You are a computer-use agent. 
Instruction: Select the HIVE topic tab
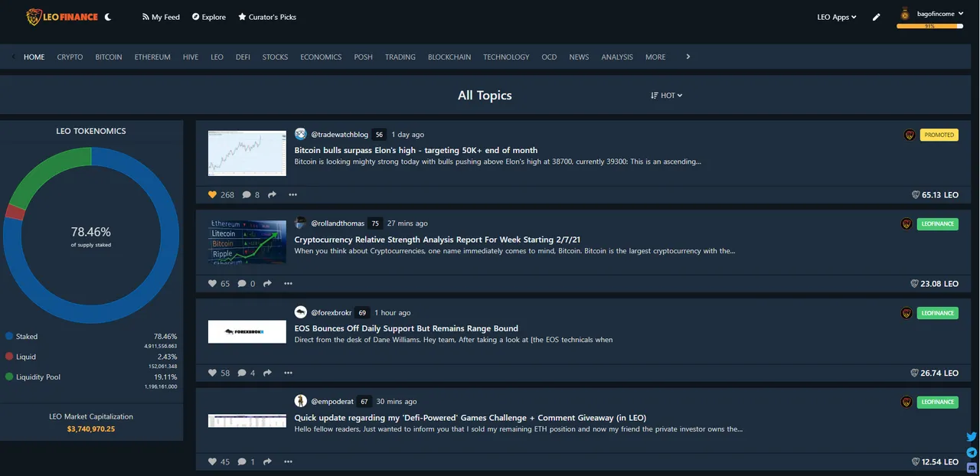tap(191, 57)
